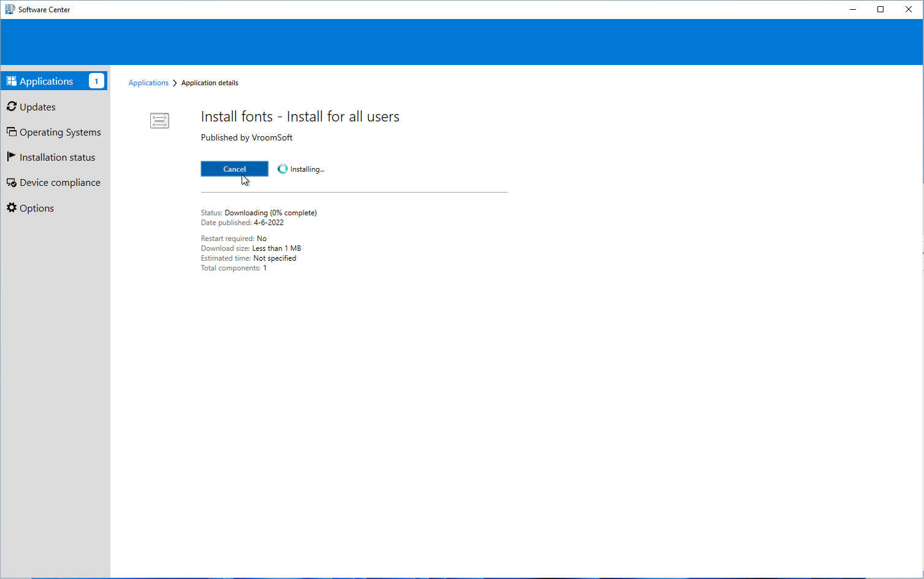Open the Updates section label

pyautogui.click(x=37, y=107)
